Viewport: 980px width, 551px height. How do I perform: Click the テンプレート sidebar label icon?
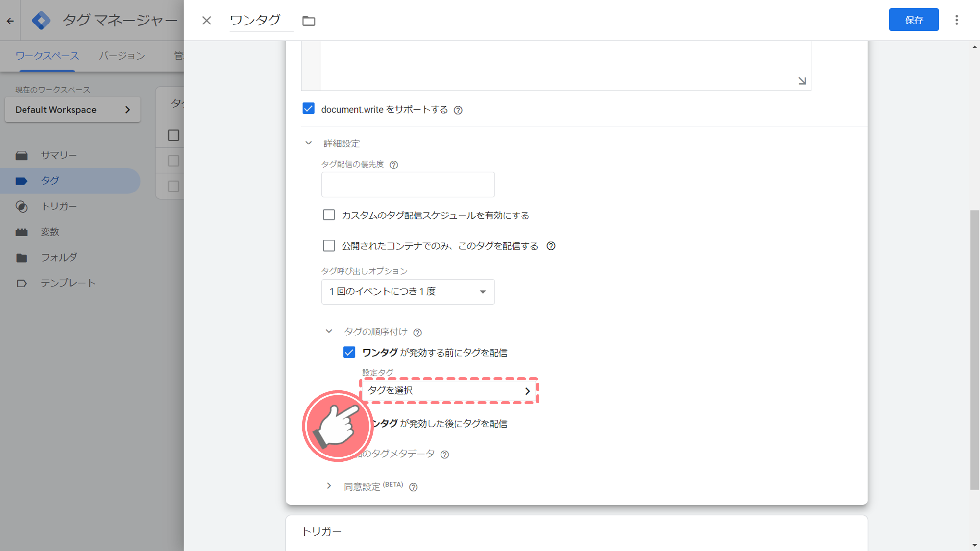[22, 283]
